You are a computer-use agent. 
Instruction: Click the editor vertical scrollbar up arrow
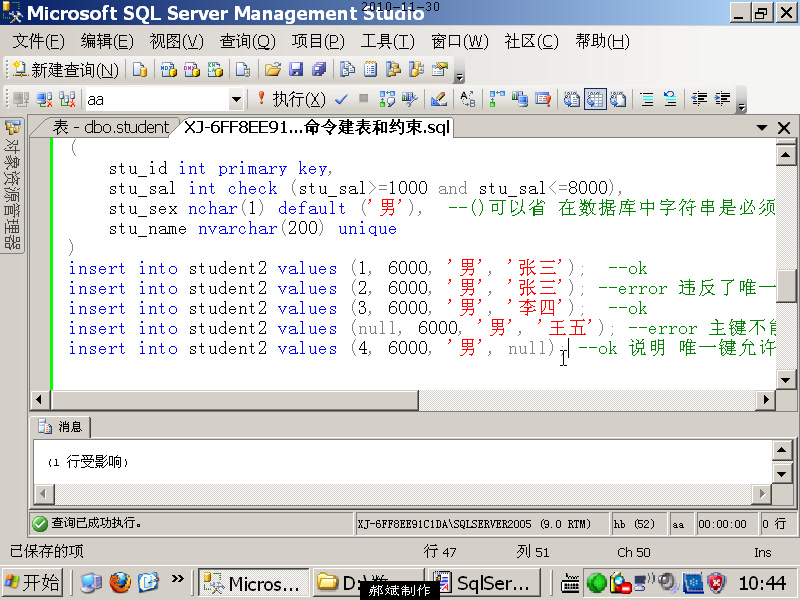pyautogui.click(x=786, y=154)
